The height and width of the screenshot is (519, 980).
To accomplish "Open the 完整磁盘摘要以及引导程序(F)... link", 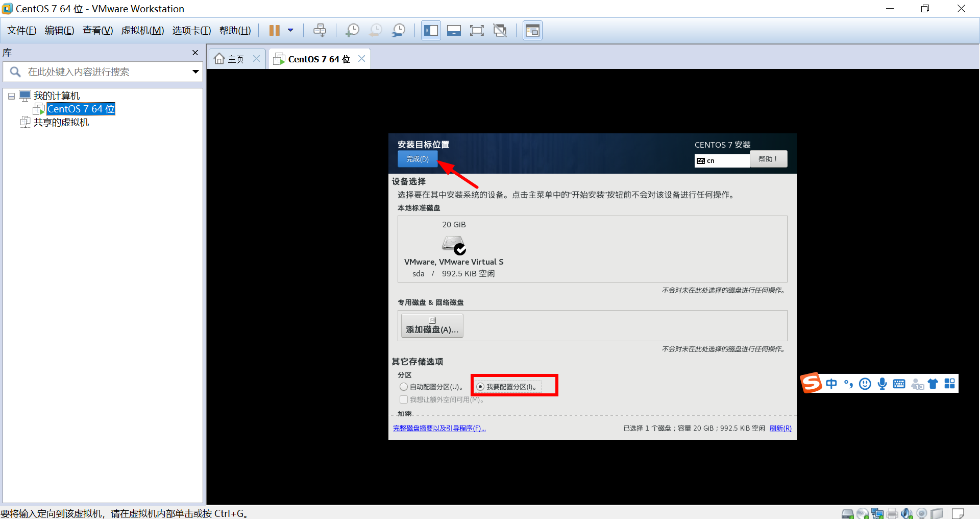I will [x=439, y=429].
